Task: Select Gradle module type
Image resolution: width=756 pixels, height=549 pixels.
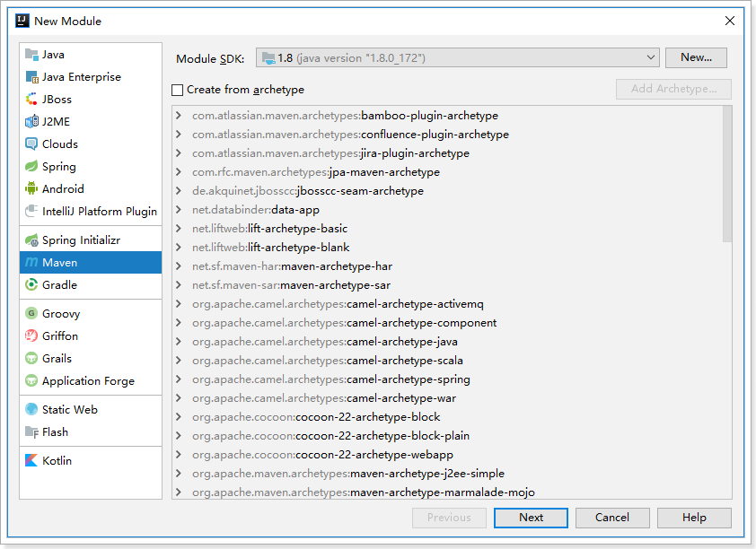Action: (x=91, y=284)
